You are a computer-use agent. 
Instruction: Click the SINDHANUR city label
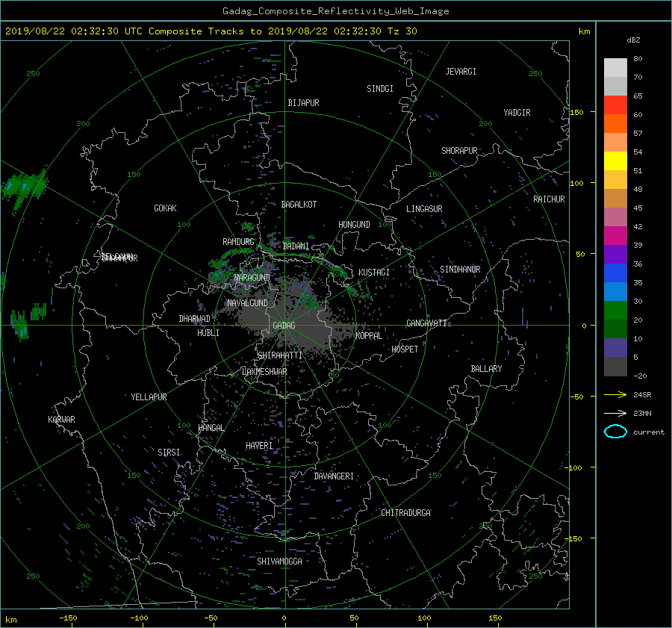point(460,270)
